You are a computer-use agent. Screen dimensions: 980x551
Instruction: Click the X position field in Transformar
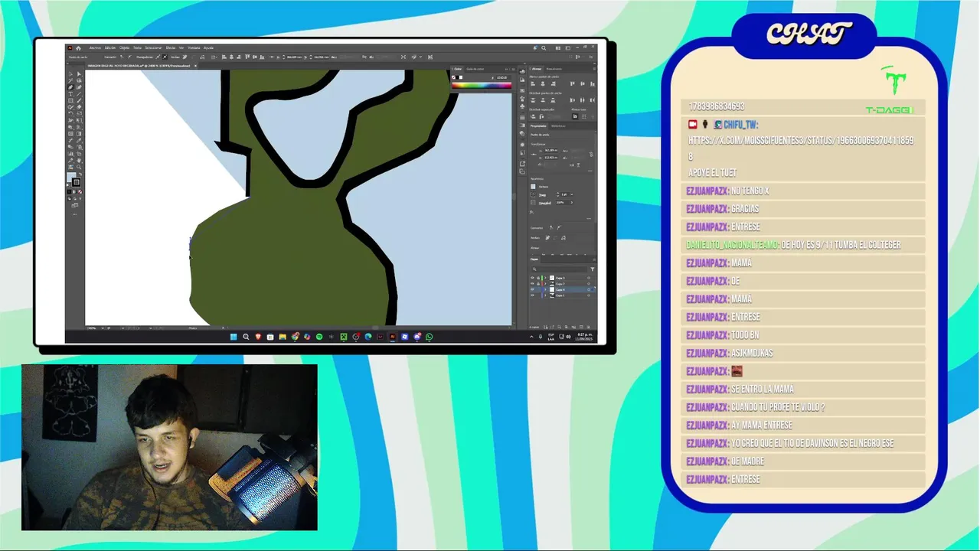coord(551,151)
